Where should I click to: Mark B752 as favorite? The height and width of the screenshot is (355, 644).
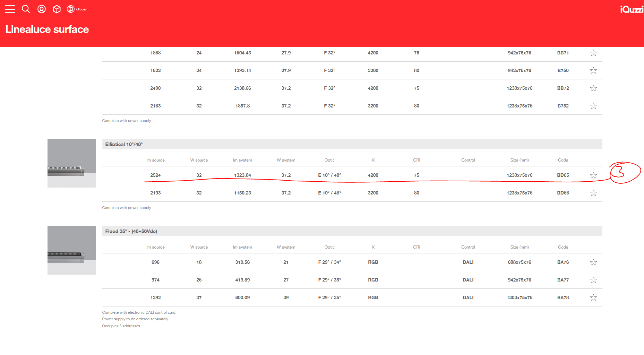point(593,106)
